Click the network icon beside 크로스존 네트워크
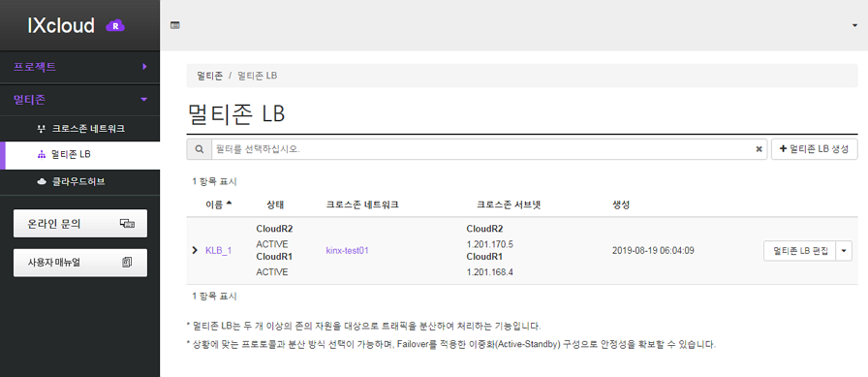The image size is (868, 377). tap(40, 129)
